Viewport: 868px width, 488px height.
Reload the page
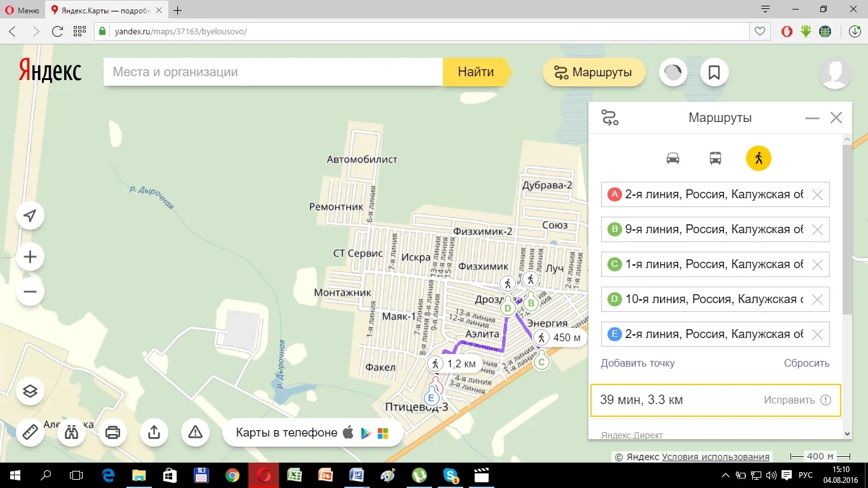57,31
